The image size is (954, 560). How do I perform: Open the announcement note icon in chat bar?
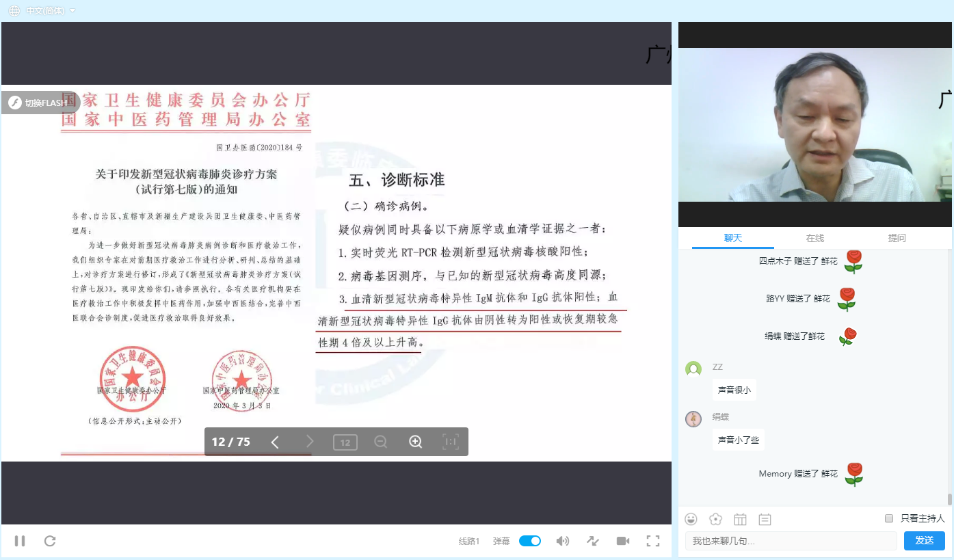click(765, 519)
